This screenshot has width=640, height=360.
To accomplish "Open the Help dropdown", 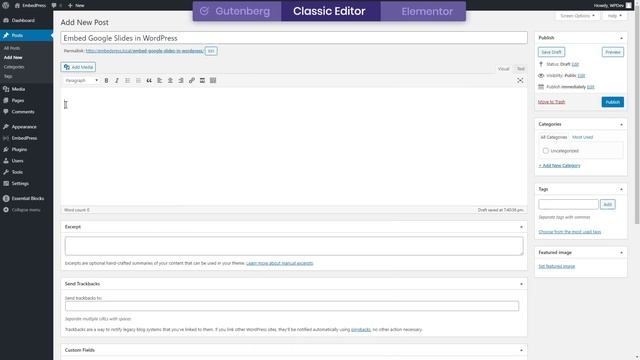I will pyautogui.click(x=614, y=16).
